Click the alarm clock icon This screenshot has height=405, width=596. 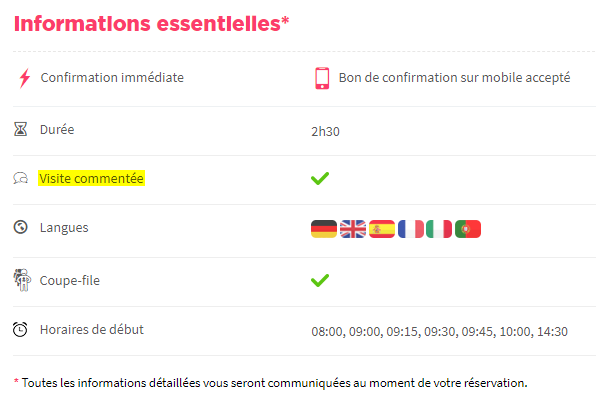click(x=20, y=329)
